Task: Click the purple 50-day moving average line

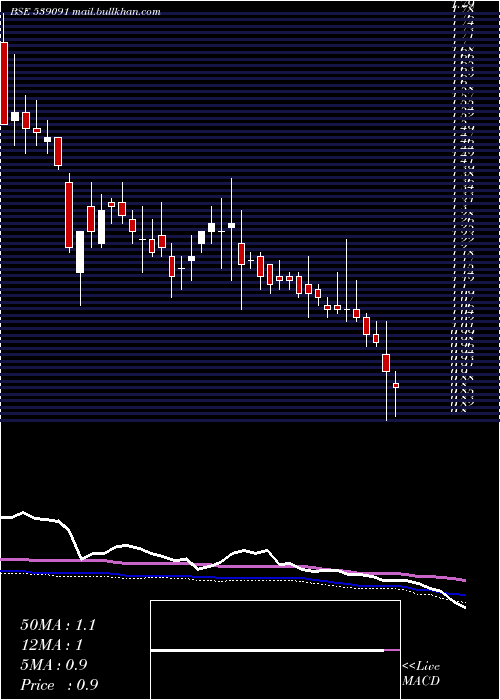Action: [x=232, y=566]
